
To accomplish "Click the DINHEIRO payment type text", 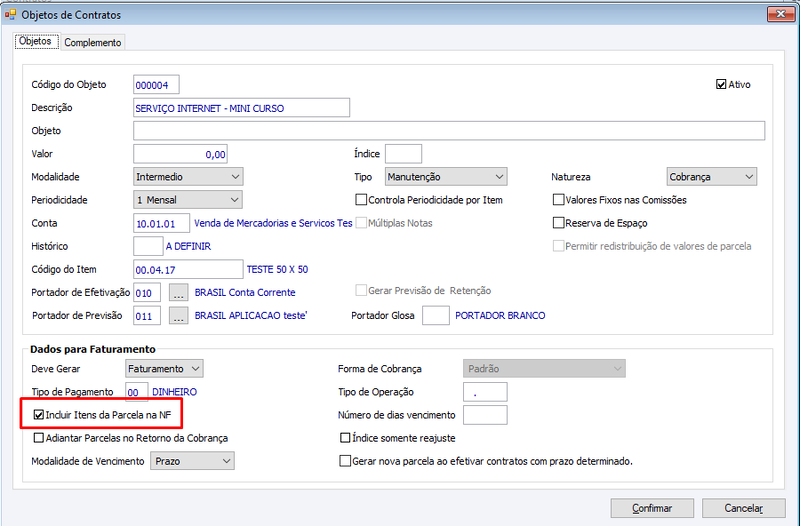I will 174,392.
